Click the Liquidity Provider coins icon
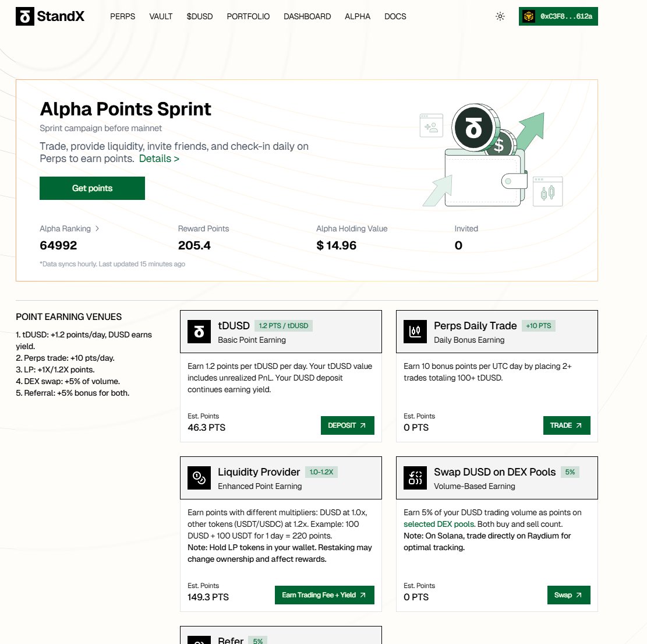Viewport: 647px width, 644px height. pos(199,478)
